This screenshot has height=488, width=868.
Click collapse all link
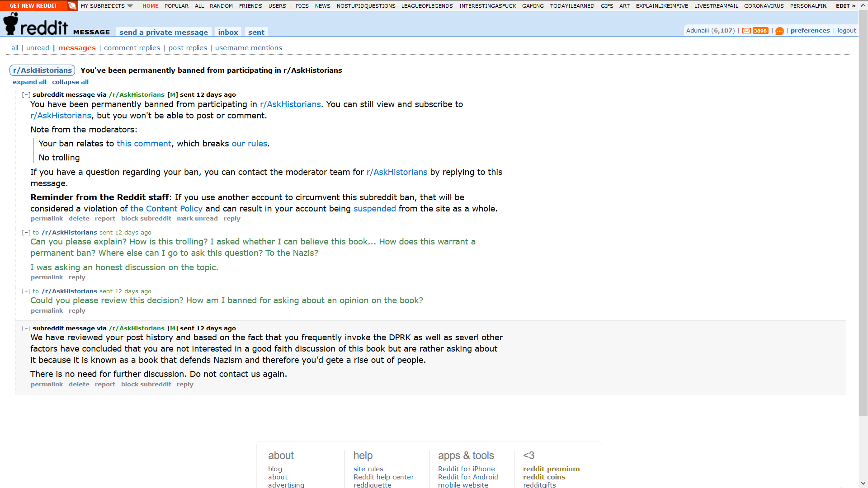70,82
